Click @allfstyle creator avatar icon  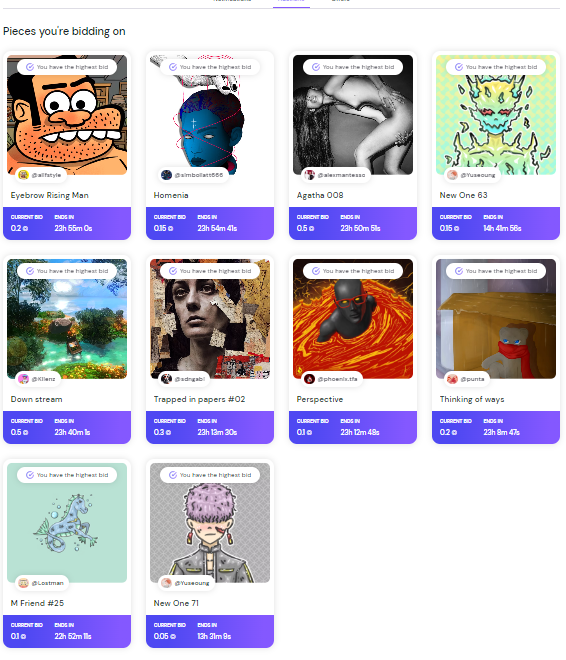[24, 175]
